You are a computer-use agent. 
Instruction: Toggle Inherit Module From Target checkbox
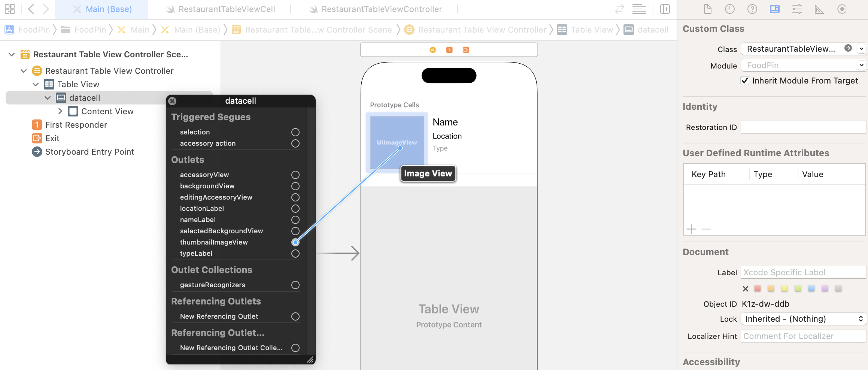pos(745,81)
